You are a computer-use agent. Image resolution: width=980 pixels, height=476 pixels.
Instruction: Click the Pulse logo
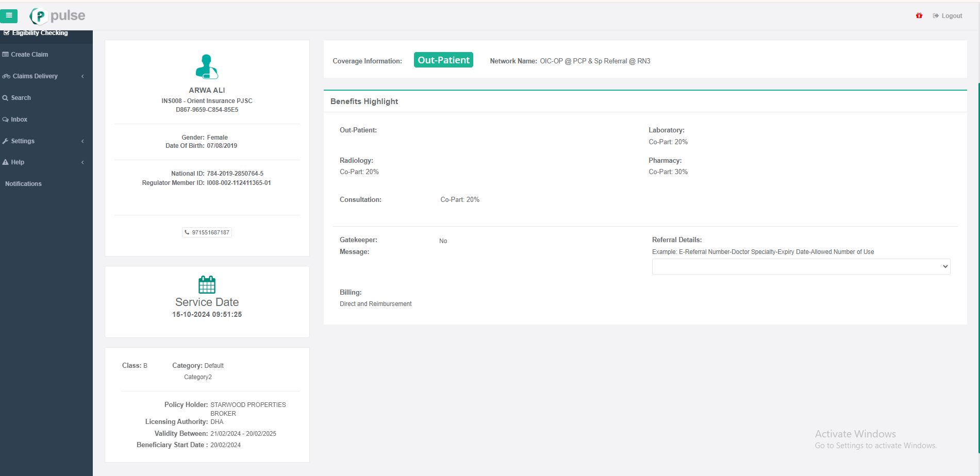tap(57, 16)
